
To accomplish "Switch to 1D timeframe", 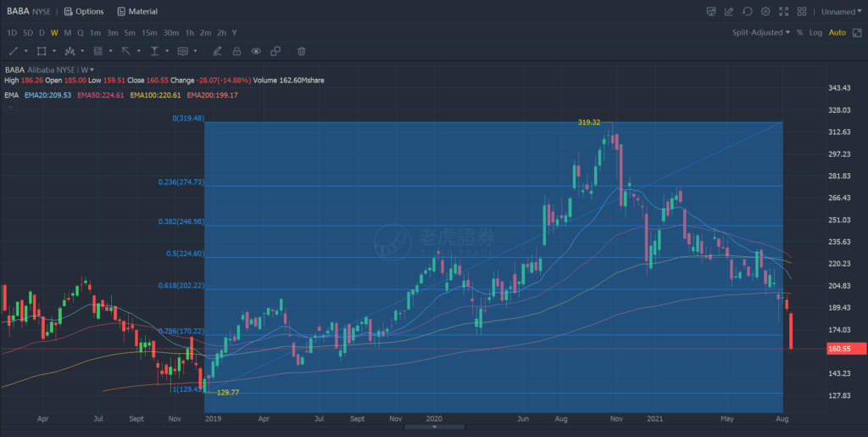I will coord(12,33).
